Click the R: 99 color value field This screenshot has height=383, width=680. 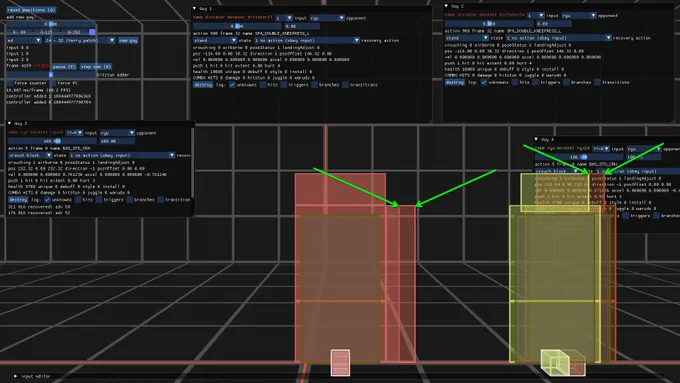(x=19, y=32)
